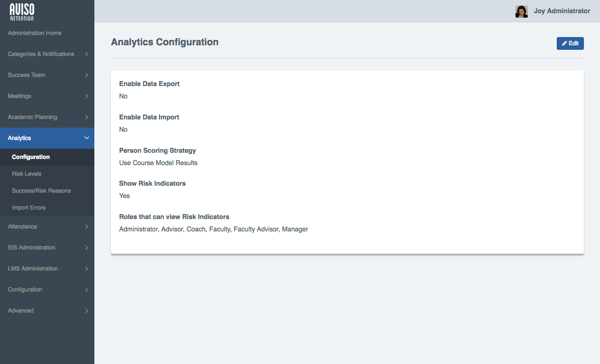
Task: Open Risk Levels submenu item
Action: 27,174
